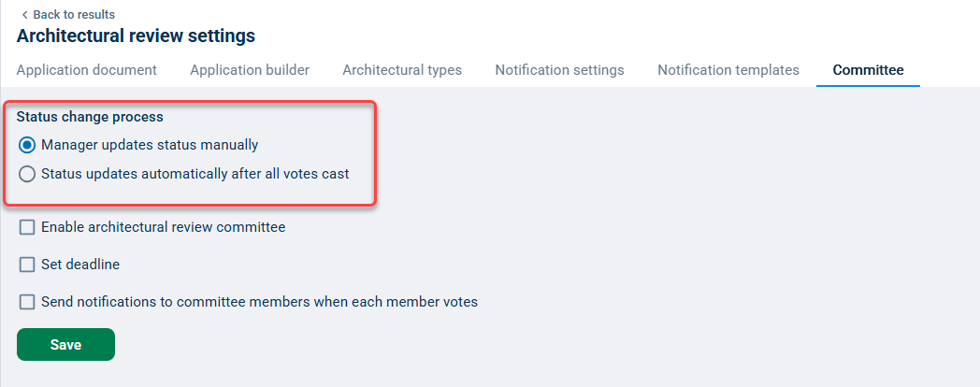980x387 pixels.
Task: Go back via 'Back to results' link
Action: pyautogui.click(x=74, y=15)
